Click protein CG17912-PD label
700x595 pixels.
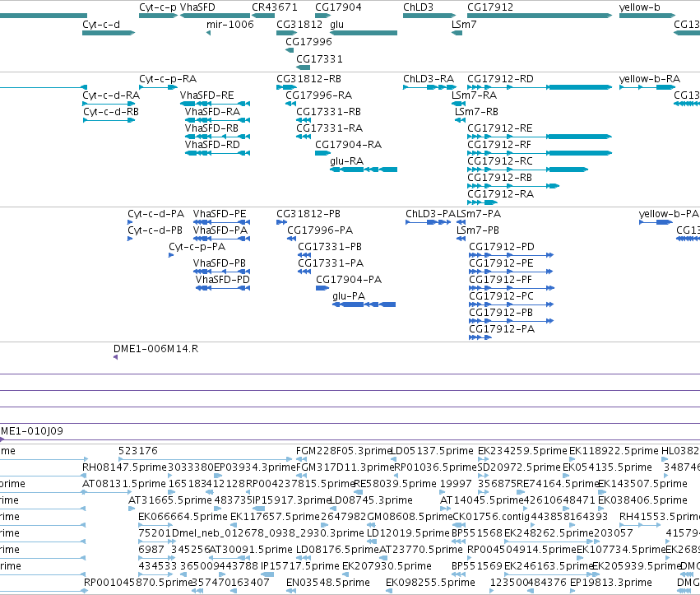pos(502,248)
